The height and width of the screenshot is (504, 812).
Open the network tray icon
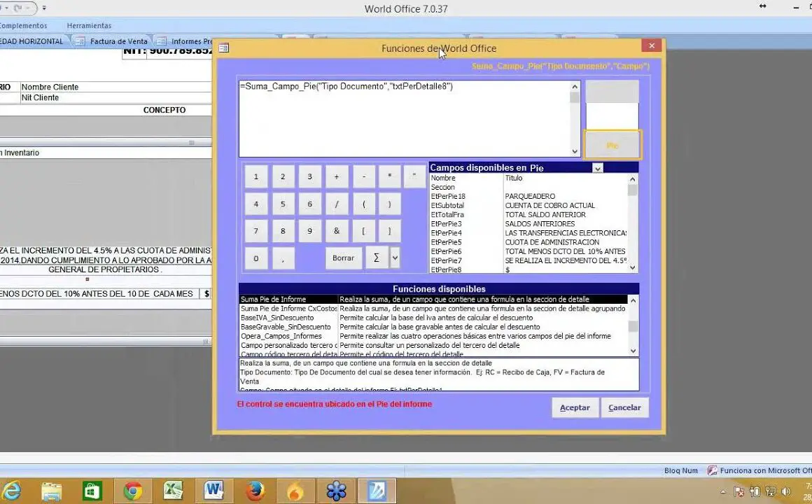(771, 491)
